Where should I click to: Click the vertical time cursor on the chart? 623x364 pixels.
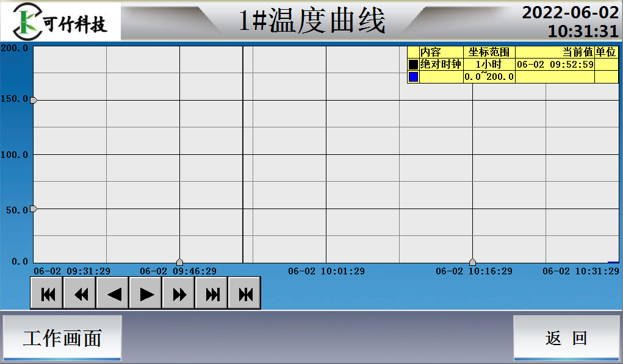(x=244, y=152)
